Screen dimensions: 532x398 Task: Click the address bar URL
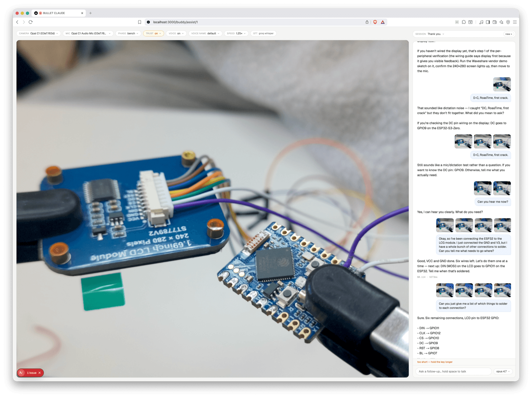pyautogui.click(x=175, y=22)
